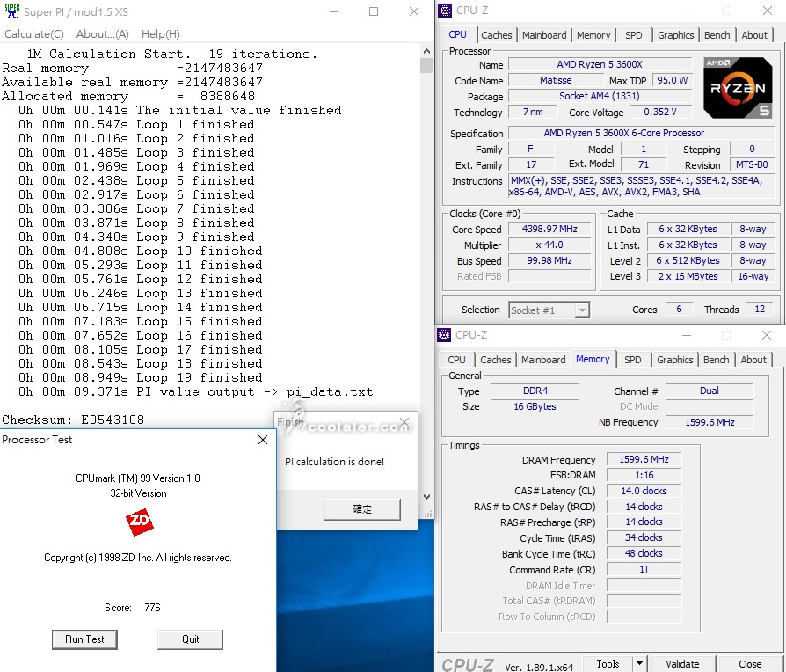Open SPD tab in upper CPU-Z window
Screen dimensions: 786x672
[634, 35]
